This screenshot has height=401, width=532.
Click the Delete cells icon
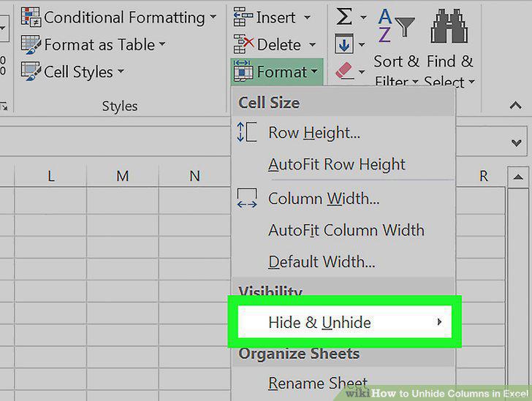pos(243,44)
